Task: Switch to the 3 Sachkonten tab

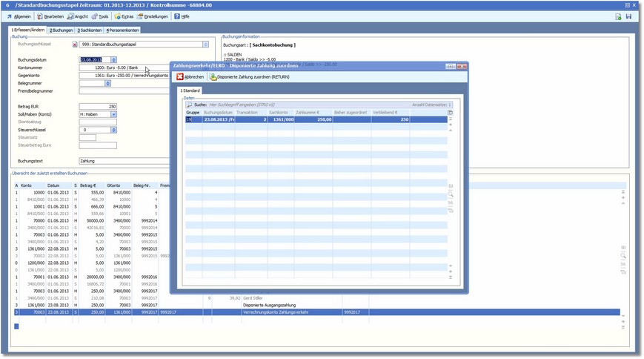Action: (89, 30)
